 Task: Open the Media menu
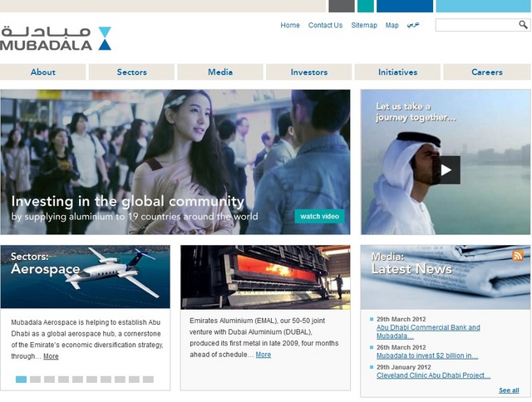pyautogui.click(x=220, y=72)
